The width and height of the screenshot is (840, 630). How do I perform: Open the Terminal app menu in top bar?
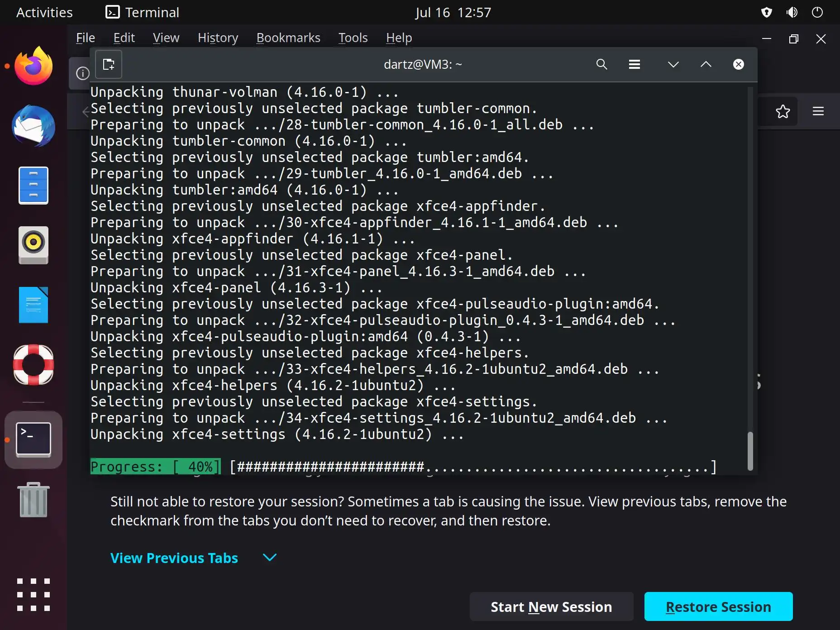click(x=142, y=12)
